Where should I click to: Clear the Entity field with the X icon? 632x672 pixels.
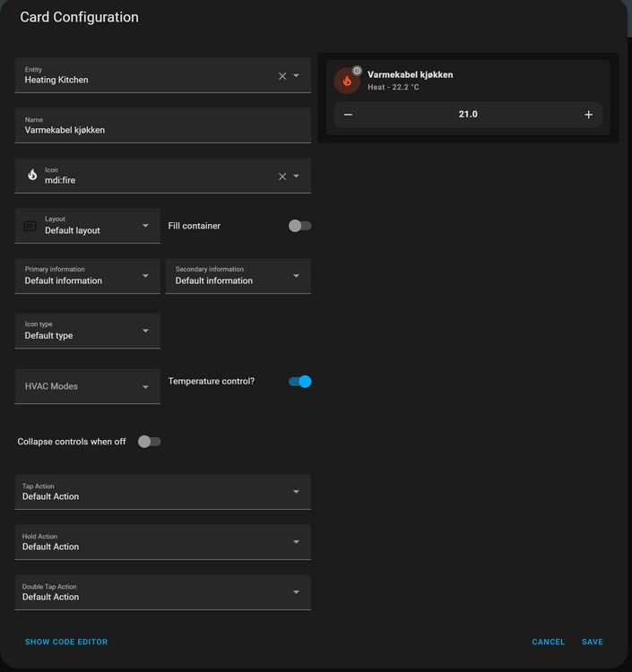click(282, 76)
